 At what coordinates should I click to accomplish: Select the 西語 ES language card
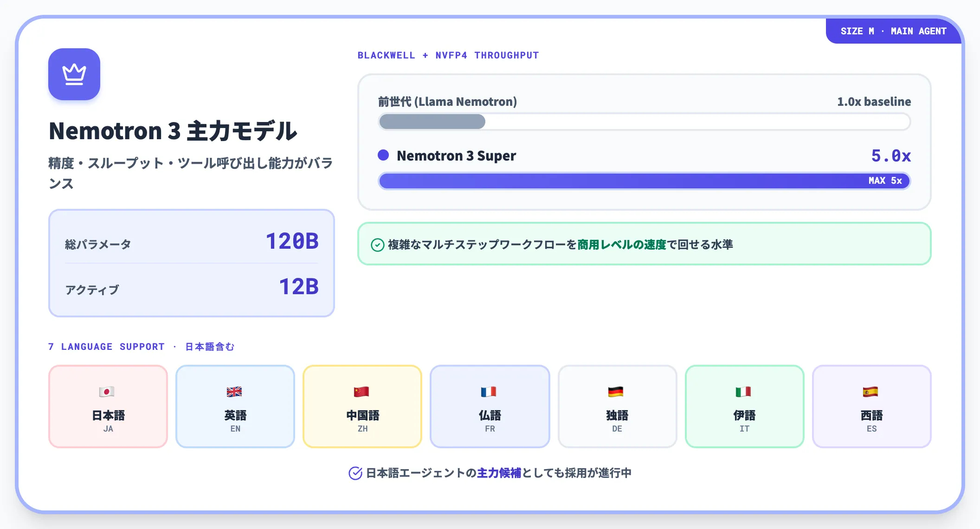(872, 406)
